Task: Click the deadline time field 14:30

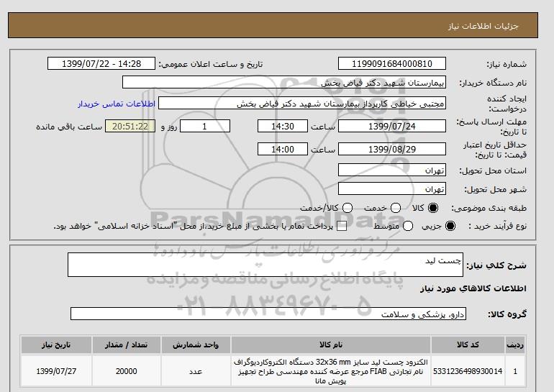Action: point(283,126)
